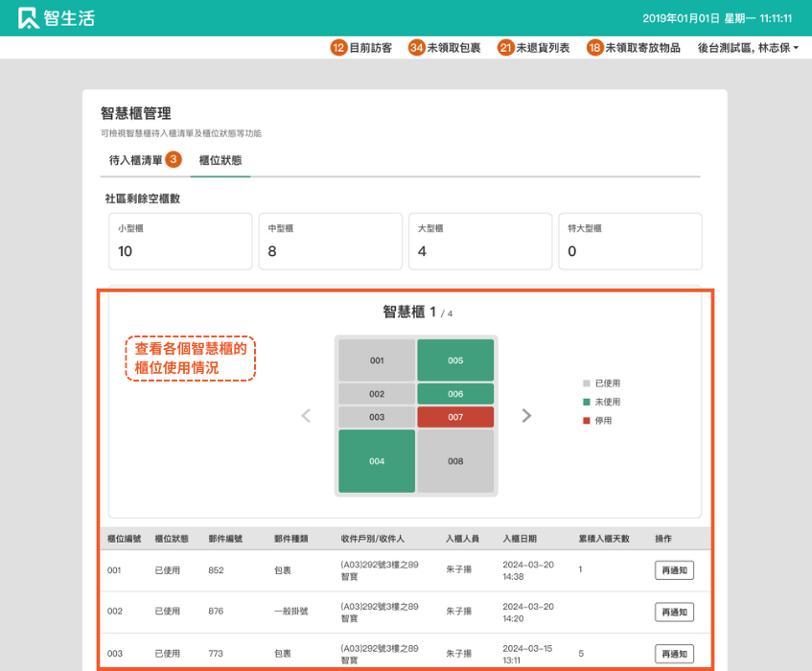812x671 pixels.
Task: Expand the 林志保 user account dropdown
Action: [x=748, y=47]
